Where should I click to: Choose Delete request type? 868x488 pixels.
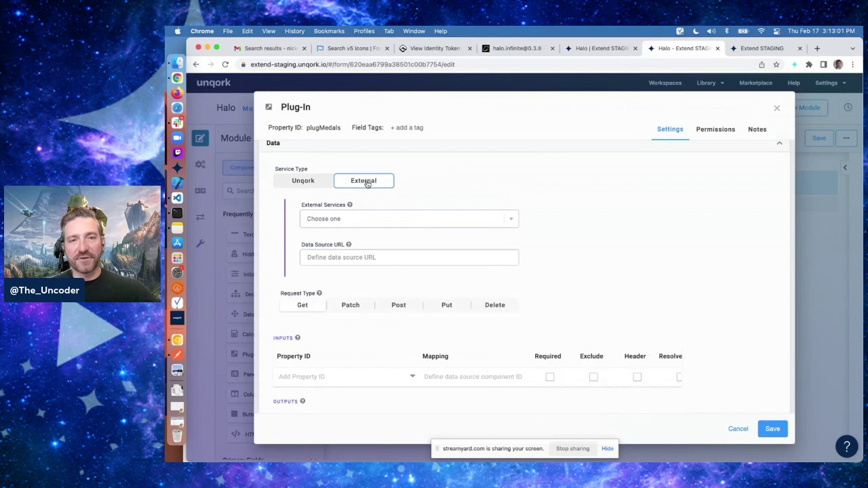pyautogui.click(x=495, y=305)
